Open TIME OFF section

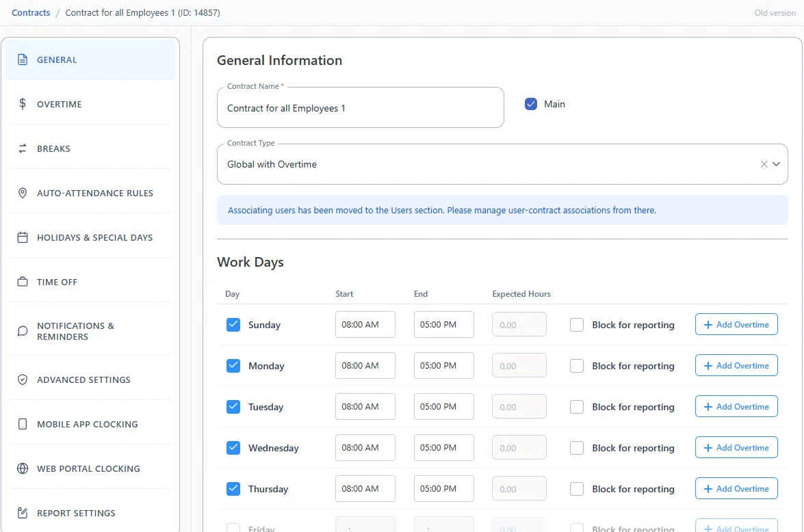pos(90,282)
